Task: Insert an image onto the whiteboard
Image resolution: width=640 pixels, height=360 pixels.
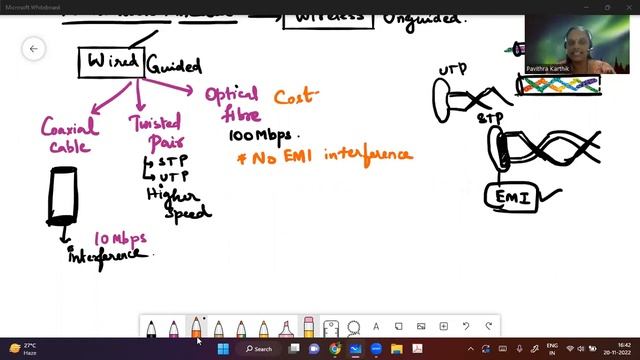Action: pyautogui.click(x=421, y=326)
